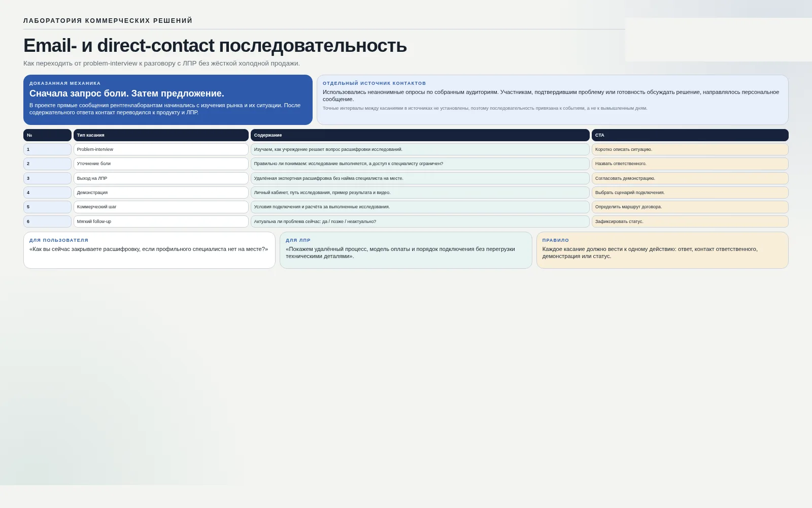The image size is (812, 508).
Task: Click the row number '5' cell
Action: pyautogui.click(x=47, y=207)
